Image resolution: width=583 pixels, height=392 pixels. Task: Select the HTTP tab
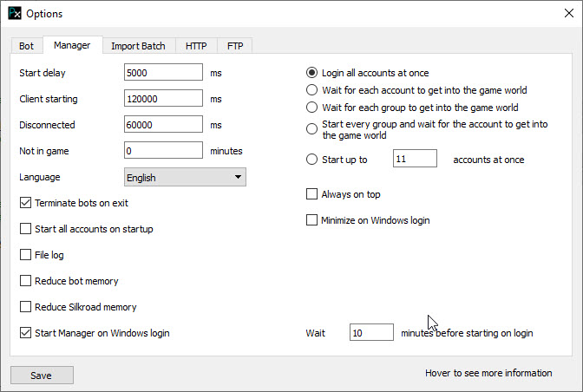[x=196, y=46]
